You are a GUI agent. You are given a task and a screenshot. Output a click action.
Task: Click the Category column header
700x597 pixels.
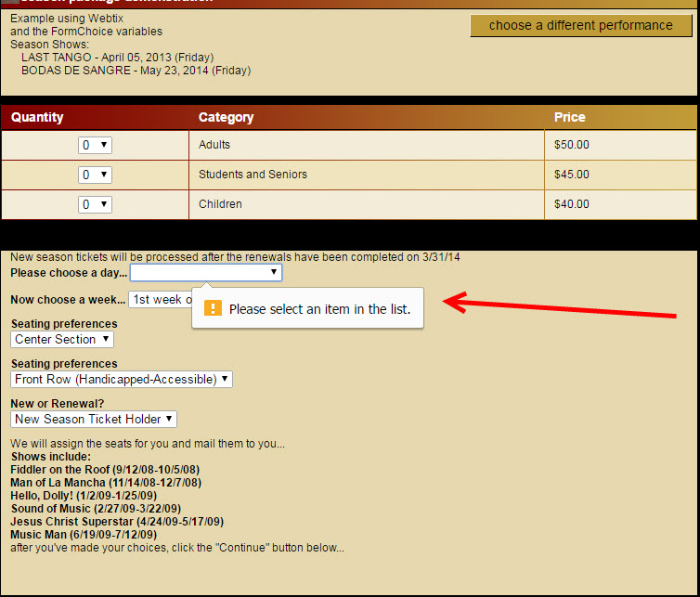(x=226, y=117)
